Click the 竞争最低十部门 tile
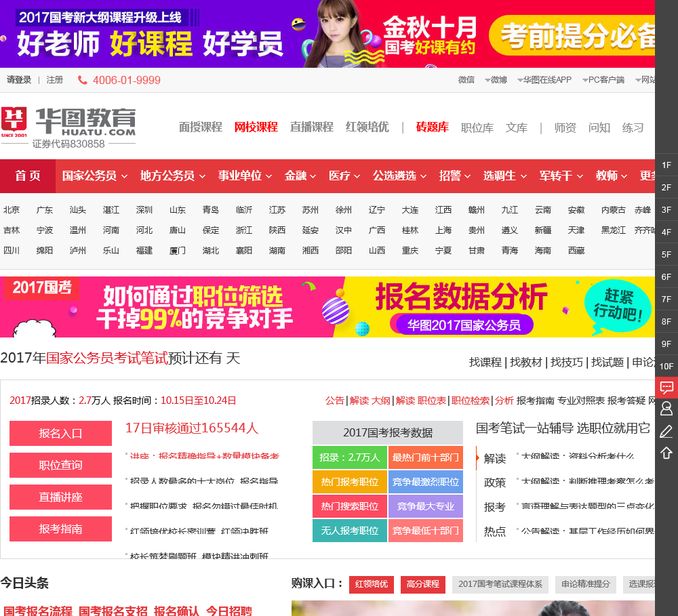This screenshot has width=678, height=616. pos(426,531)
